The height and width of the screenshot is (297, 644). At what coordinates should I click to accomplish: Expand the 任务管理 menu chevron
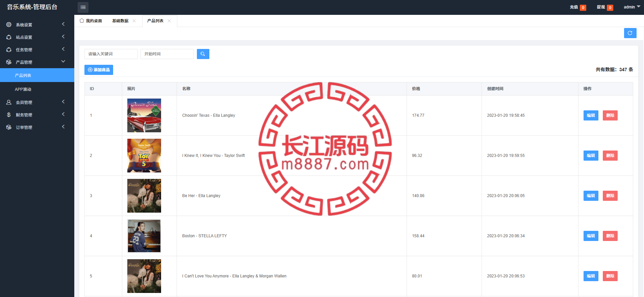pyautogui.click(x=63, y=49)
